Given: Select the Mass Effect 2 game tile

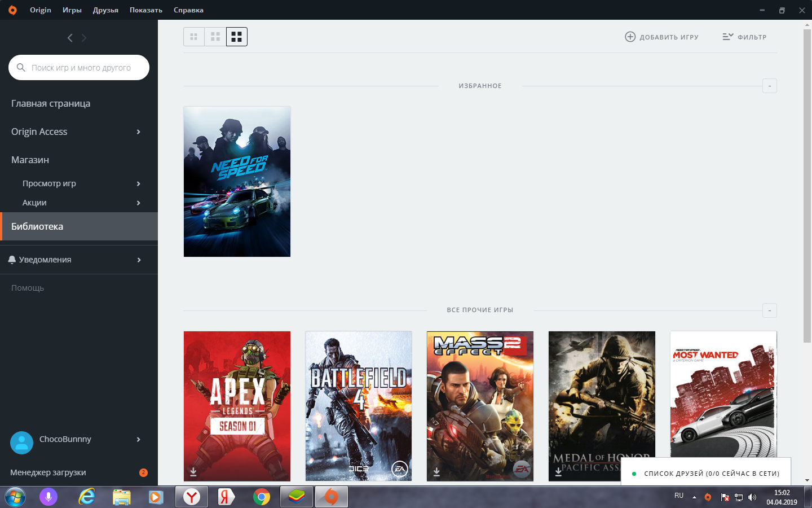Looking at the screenshot, I should [480, 406].
